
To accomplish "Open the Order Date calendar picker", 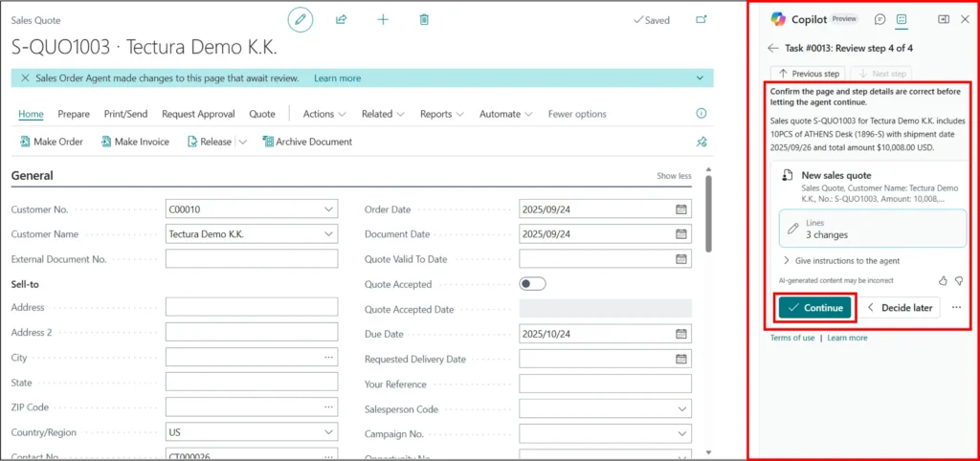I will (x=681, y=209).
